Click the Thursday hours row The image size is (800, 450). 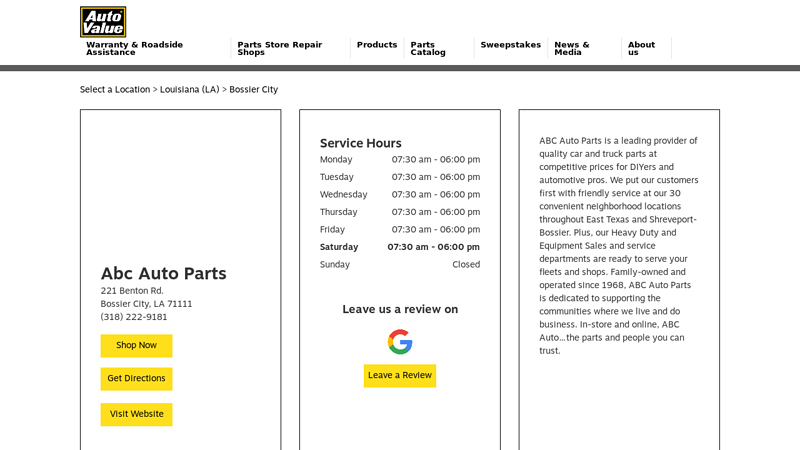coord(400,212)
